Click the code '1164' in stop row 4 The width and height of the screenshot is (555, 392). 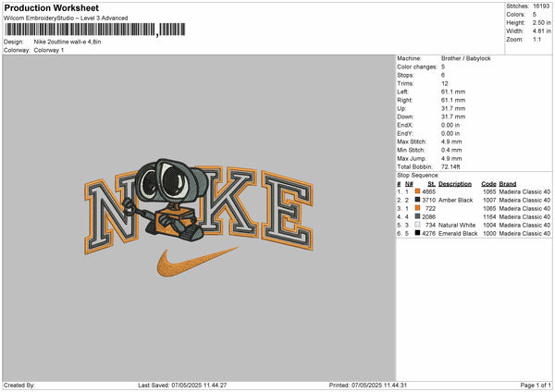coord(489,217)
